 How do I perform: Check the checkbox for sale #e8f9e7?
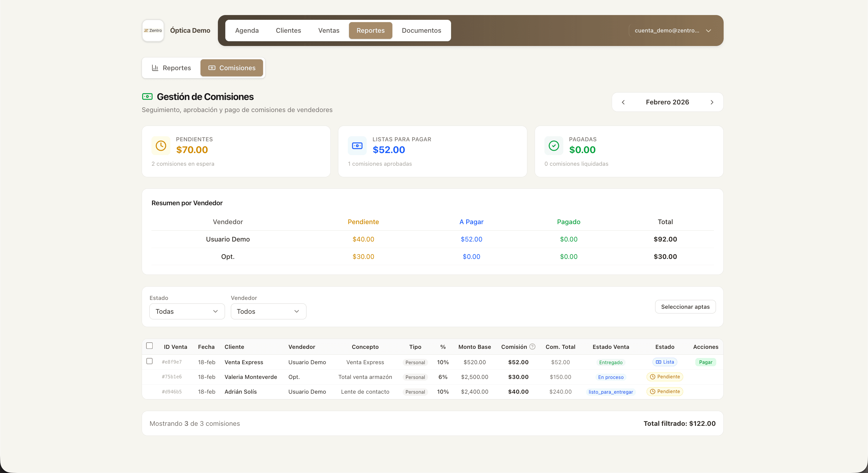[x=150, y=361]
